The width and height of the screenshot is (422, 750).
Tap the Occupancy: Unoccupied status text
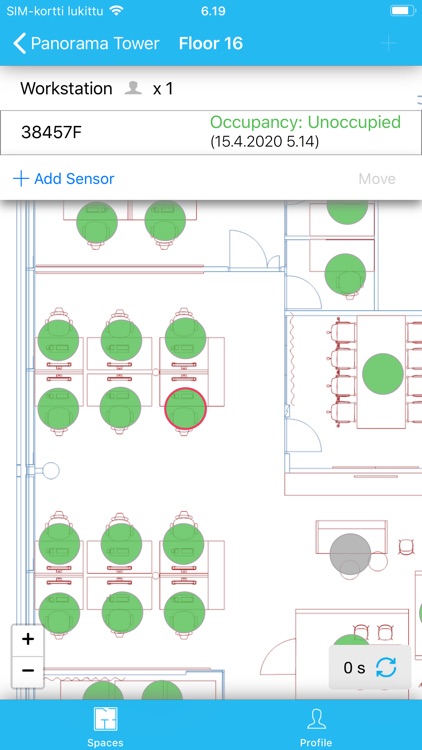[x=305, y=122]
